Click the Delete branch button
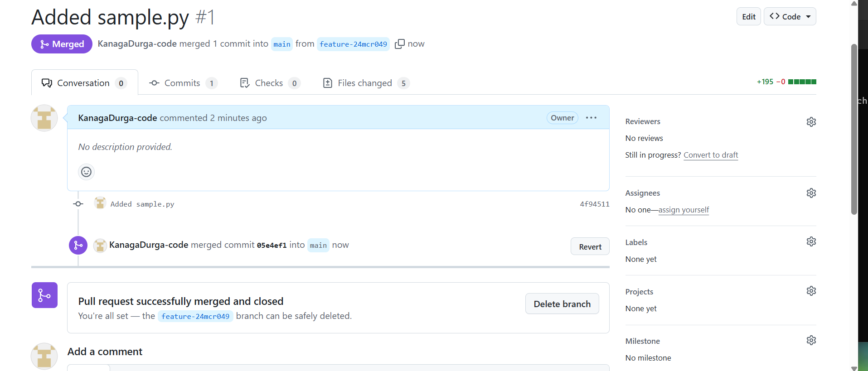868x371 pixels. [562, 304]
